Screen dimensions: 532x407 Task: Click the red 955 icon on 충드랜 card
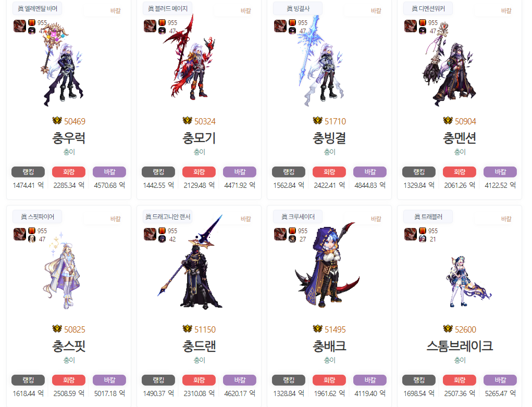coord(162,231)
